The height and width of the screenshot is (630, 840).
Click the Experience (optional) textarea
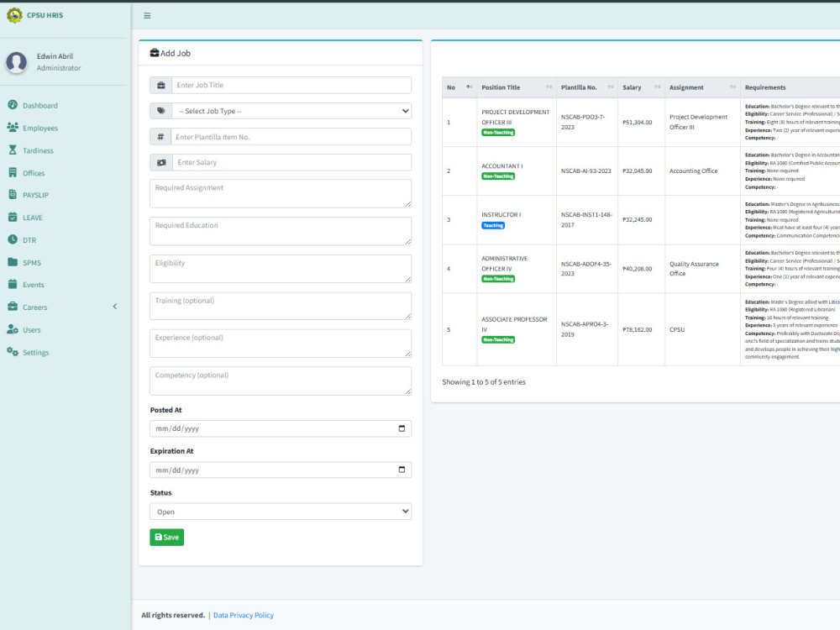point(281,344)
